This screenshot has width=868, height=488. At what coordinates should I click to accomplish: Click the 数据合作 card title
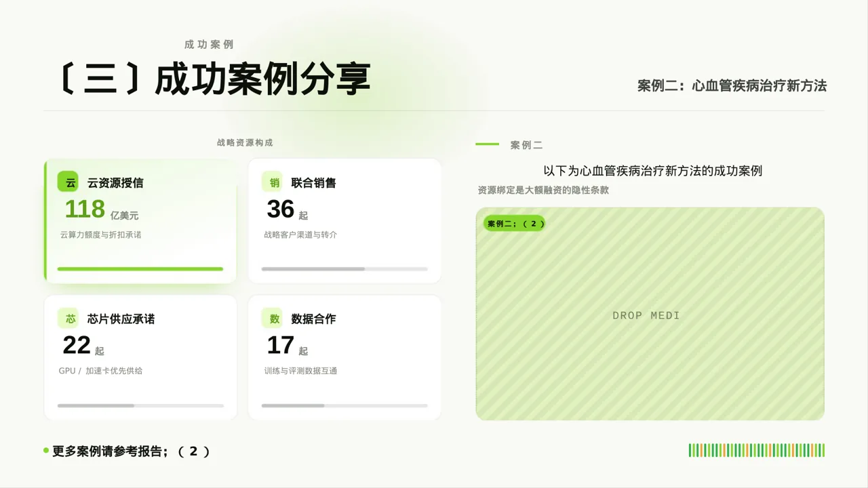click(313, 319)
